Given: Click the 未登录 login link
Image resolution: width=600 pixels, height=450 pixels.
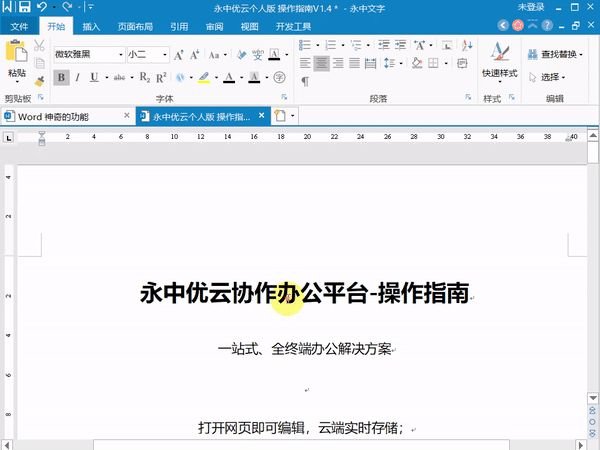Looking at the screenshot, I should pyautogui.click(x=531, y=7).
